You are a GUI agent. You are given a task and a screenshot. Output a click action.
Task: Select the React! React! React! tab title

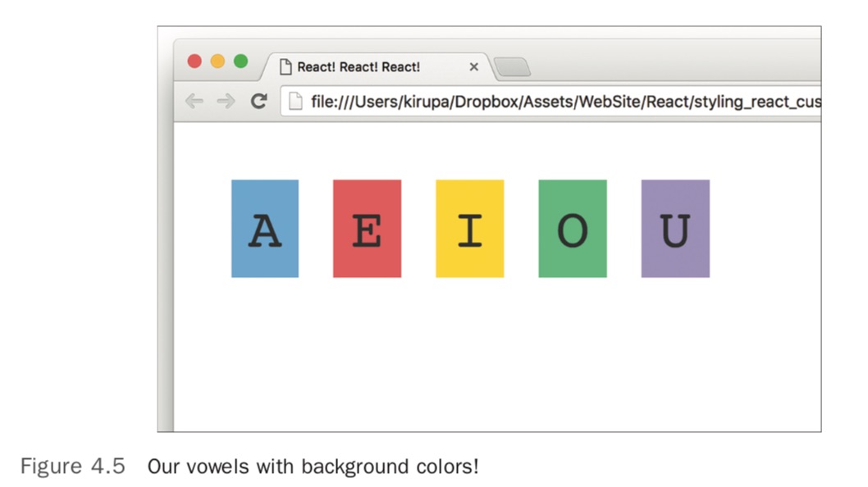click(359, 67)
